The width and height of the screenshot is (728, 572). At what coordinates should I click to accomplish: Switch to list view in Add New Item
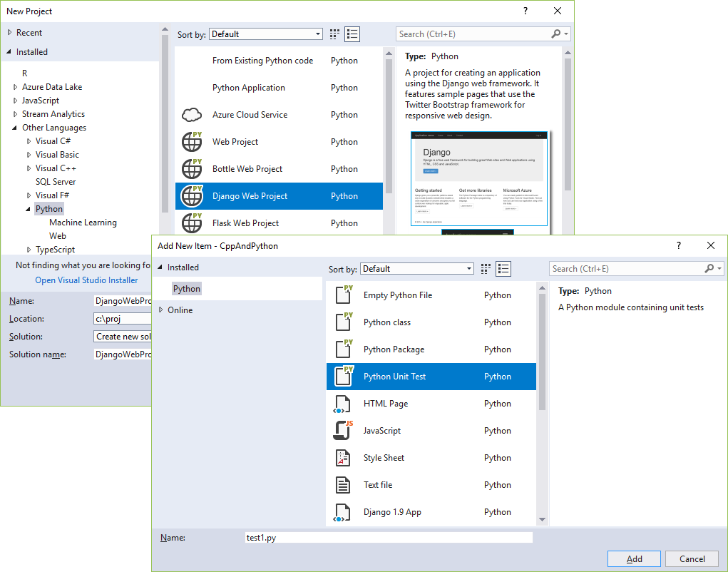(503, 268)
